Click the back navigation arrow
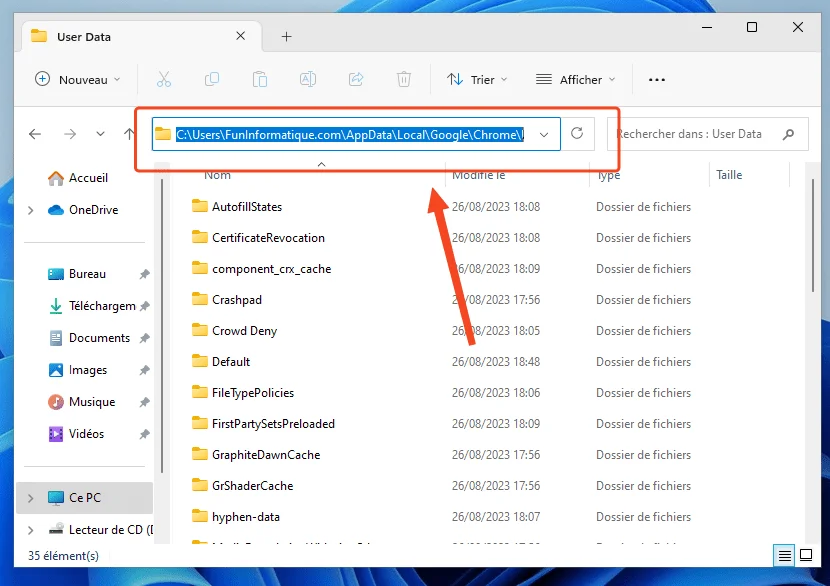The height and width of the screenshot is (586, 830). tap(36, 133)
